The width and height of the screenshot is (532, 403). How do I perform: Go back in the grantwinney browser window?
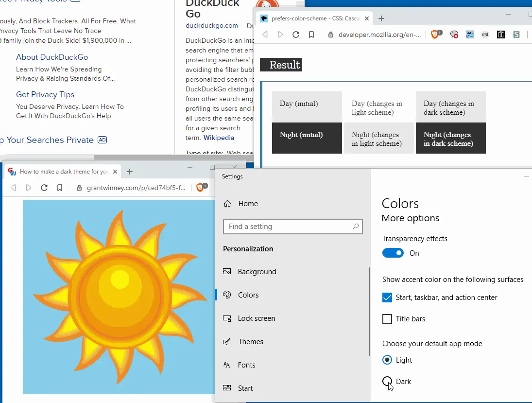tap(13, 188)
